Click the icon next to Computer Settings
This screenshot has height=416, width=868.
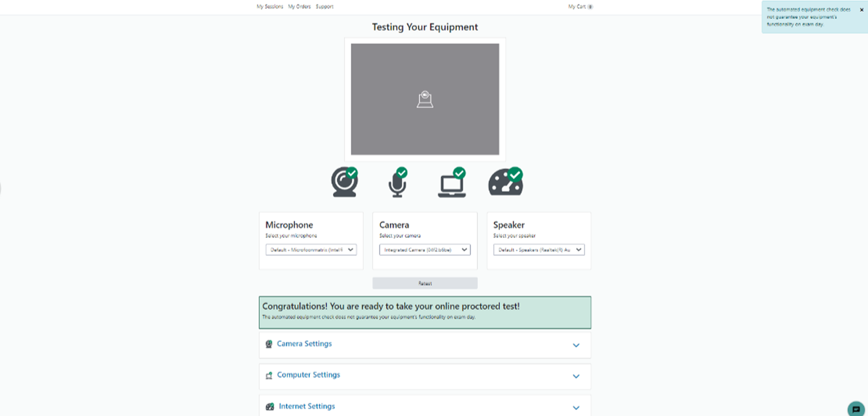[x=269, y=375]
